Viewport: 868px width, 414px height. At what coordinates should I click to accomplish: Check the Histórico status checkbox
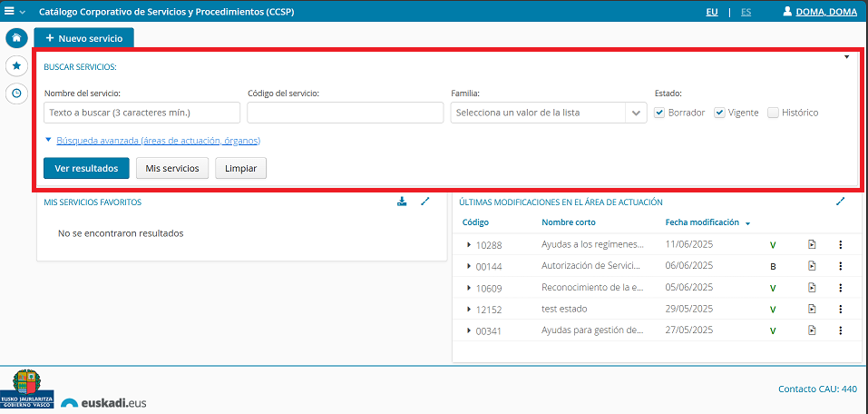tap(773, 113)
